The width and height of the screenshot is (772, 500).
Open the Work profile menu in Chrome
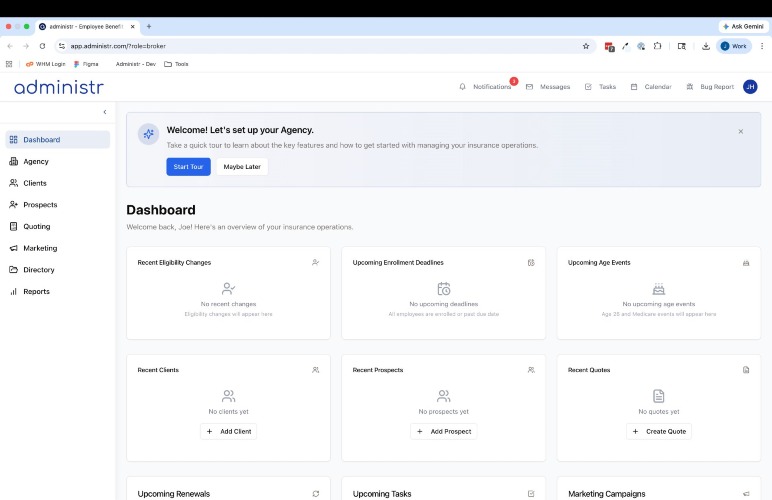pos(734,46)
